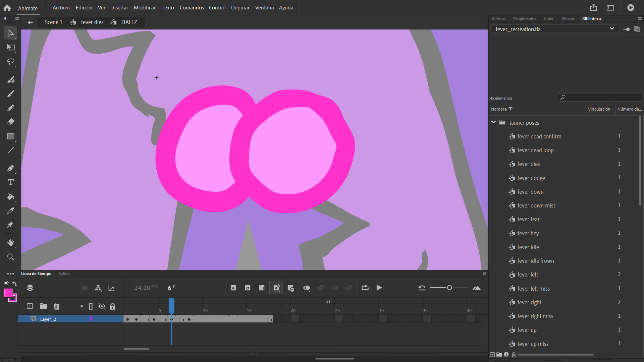Switch to the Propiedades tab
Image resolution: width=644 pixels, height=362 pixels.
524,19
